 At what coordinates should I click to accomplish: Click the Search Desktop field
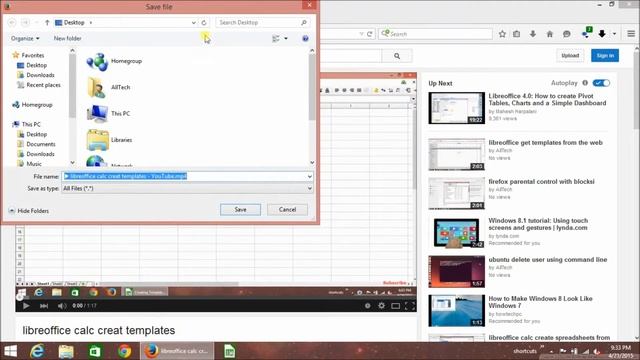coord(262,22)
